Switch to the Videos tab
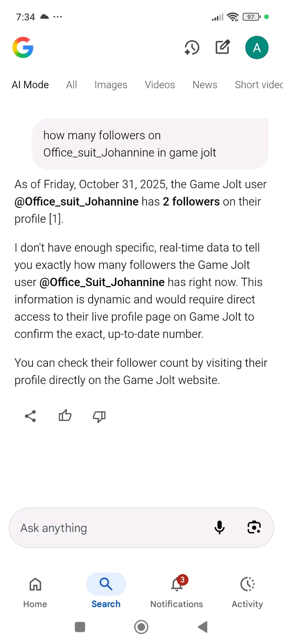Image resolution: width=283 pixels, height=644 pixels. click(x=160, y=85)
